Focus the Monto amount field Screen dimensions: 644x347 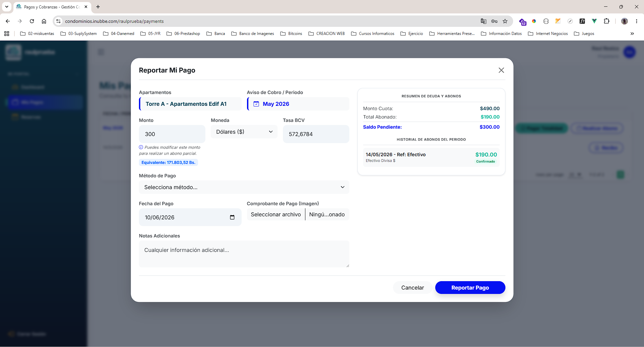(x=172, y=134)
